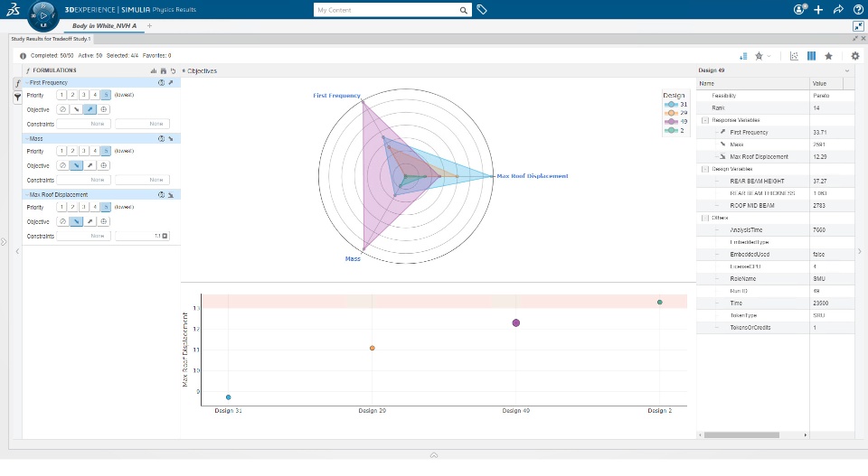The image size is (868, 476).
Task: Set First Frequency priority to 1
Action: [x=61, y=95]
